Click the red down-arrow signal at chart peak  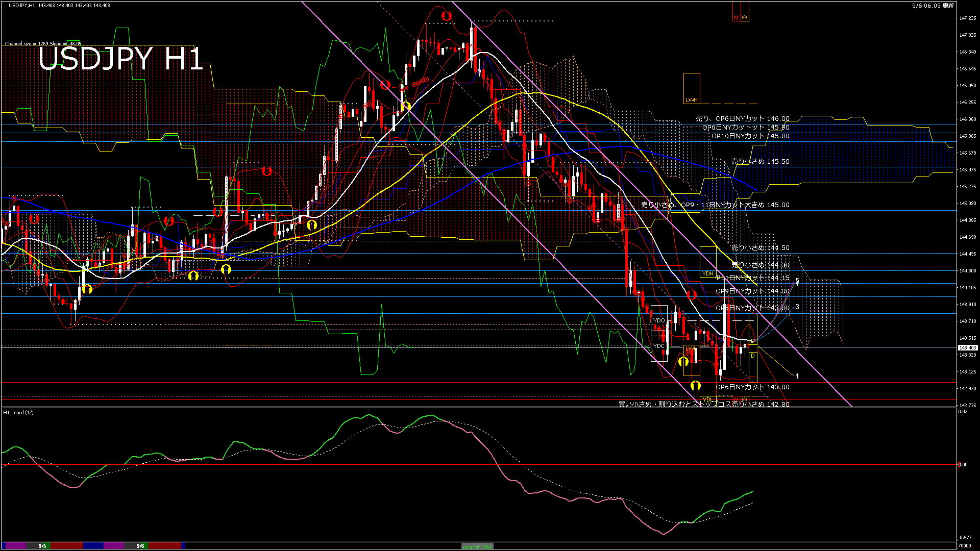click(447, 16)
